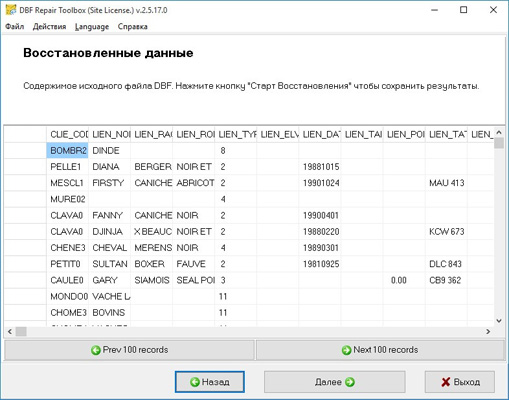Select the LIEN_ROI column header
Viewport: 509px width, 400px height.
[x=194, y=134]
